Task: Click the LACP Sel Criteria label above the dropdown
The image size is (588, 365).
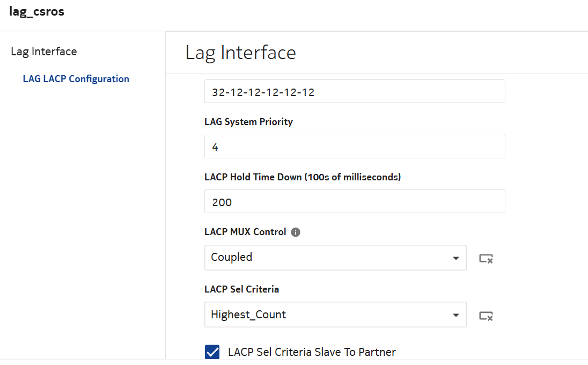Action: point(241,289)
